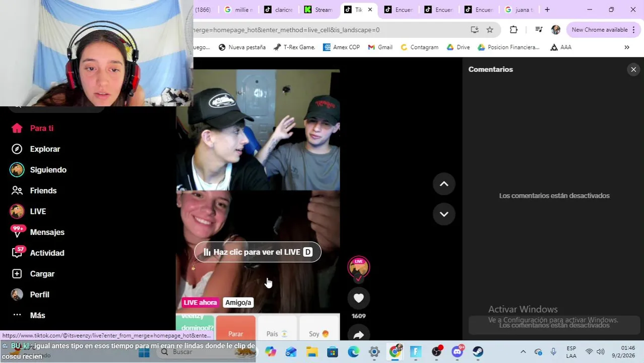Viewport: 644px width, 363px height.
Task: Open the Nueva pestaña bookmark
Action: (242, 47)
